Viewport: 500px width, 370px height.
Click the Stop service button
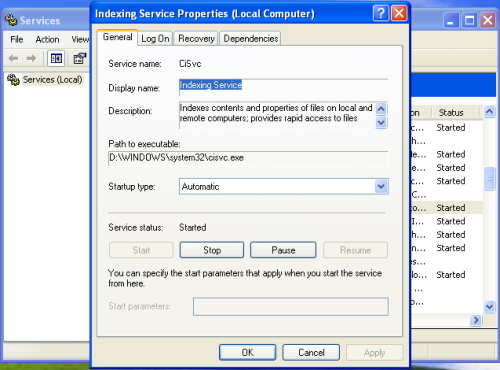(212, 250)
